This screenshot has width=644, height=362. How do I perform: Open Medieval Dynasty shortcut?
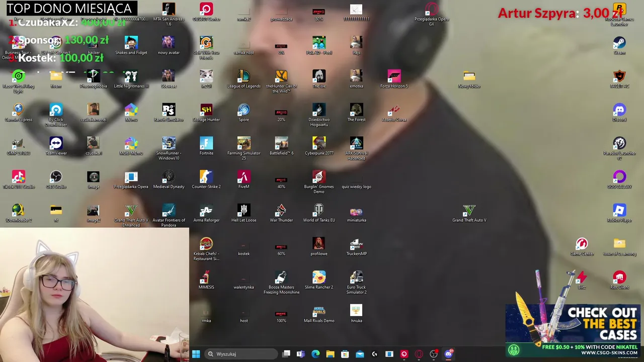[169, 180]
